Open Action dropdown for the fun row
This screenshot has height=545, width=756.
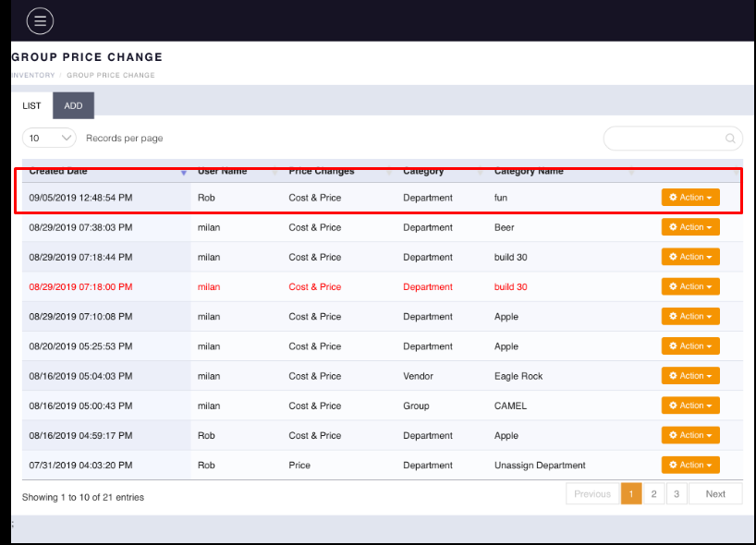pyautogui.click(x=689, y=198)
